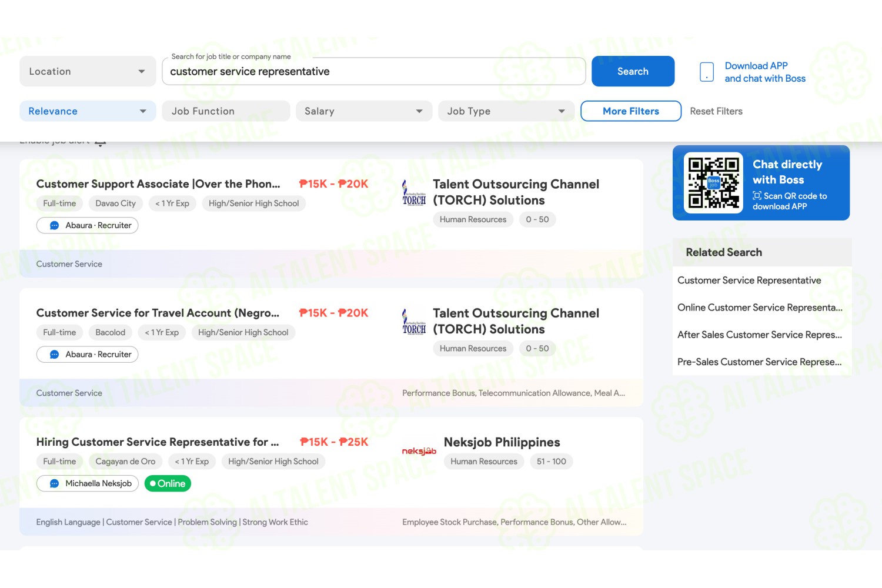The width and height of the screenshot is (882, 588).
Task: Open TORCH Solutions company in second card
Action: coord(516,321)
